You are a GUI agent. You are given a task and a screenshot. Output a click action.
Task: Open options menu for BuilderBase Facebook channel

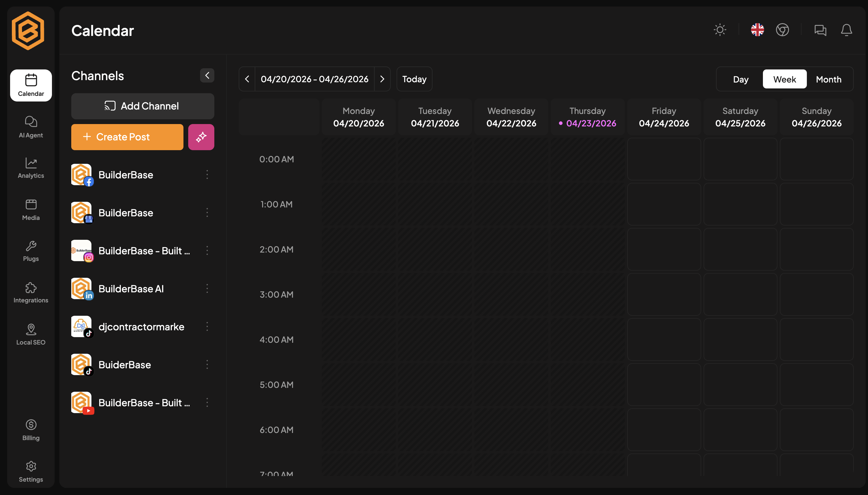click(x=207, y=175)
